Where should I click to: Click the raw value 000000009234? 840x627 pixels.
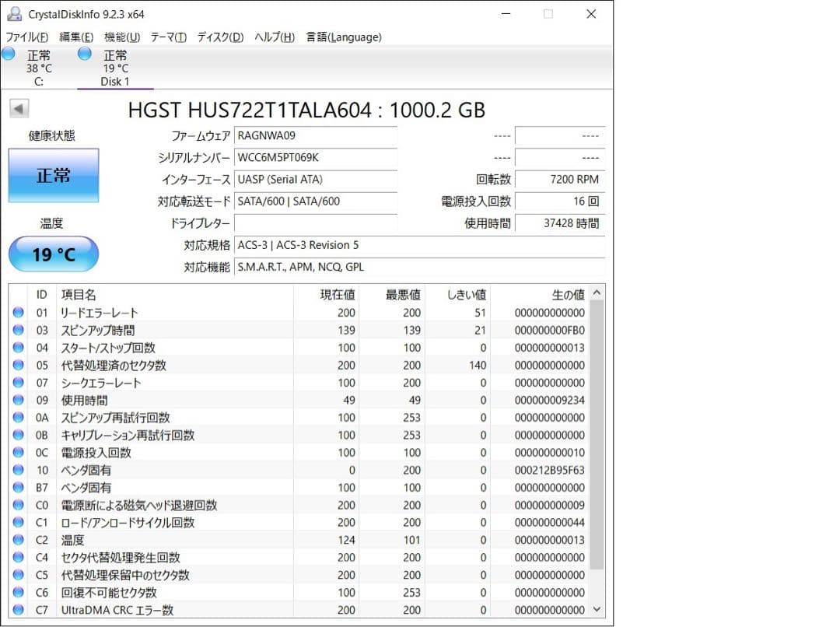tap(550, 401)
